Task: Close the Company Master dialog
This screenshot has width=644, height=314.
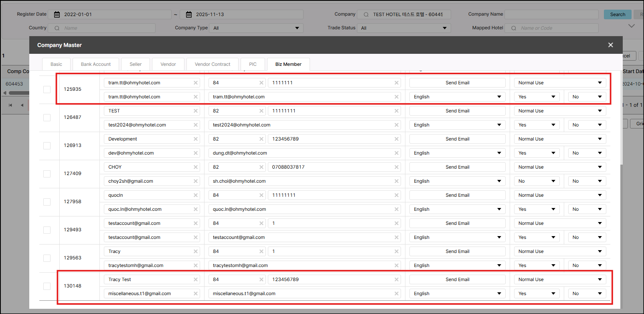Action: pos(610,45)
